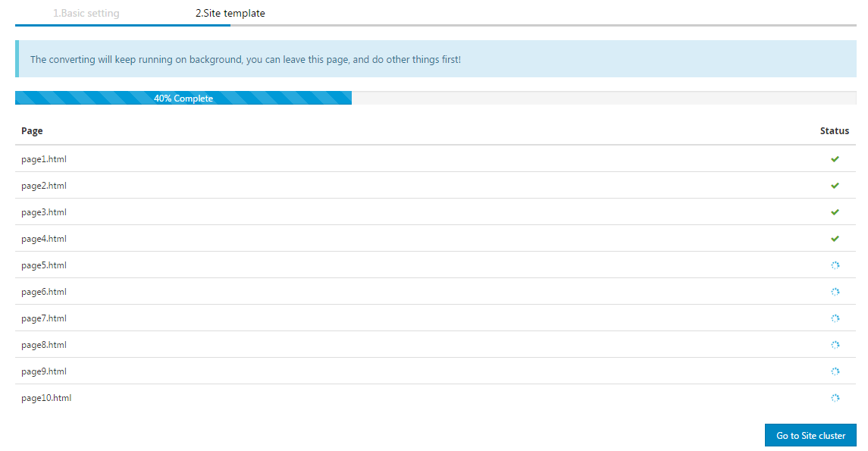Image resolution: width=868 pixels, height=451 pixels.
Task: Click the loading spinner for page8.html
Action: pos(835,345)
